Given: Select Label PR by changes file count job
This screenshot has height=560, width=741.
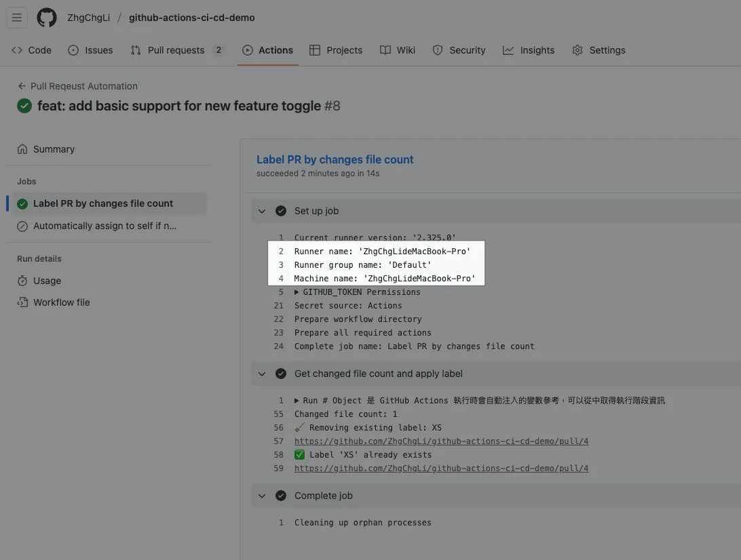Looking at the screenshot, I should [103, 203].
